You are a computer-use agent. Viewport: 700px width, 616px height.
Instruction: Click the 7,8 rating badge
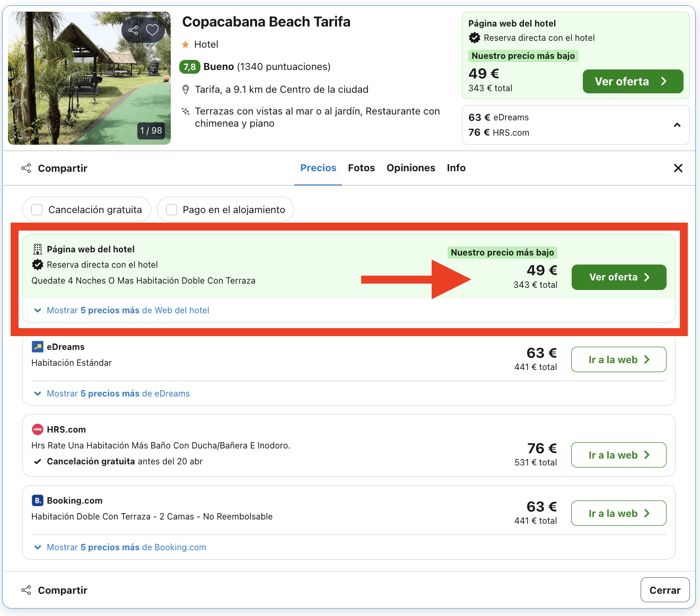pos(190,67)
